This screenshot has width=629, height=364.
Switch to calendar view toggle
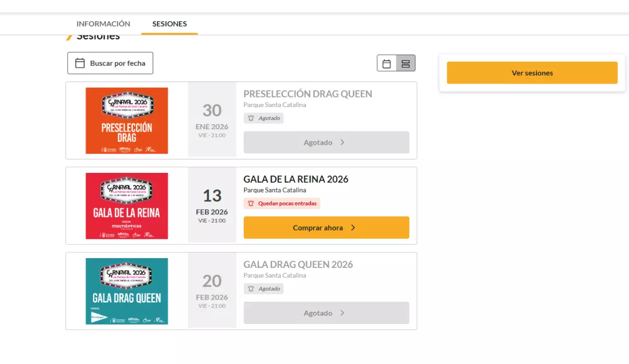[386, 63]
